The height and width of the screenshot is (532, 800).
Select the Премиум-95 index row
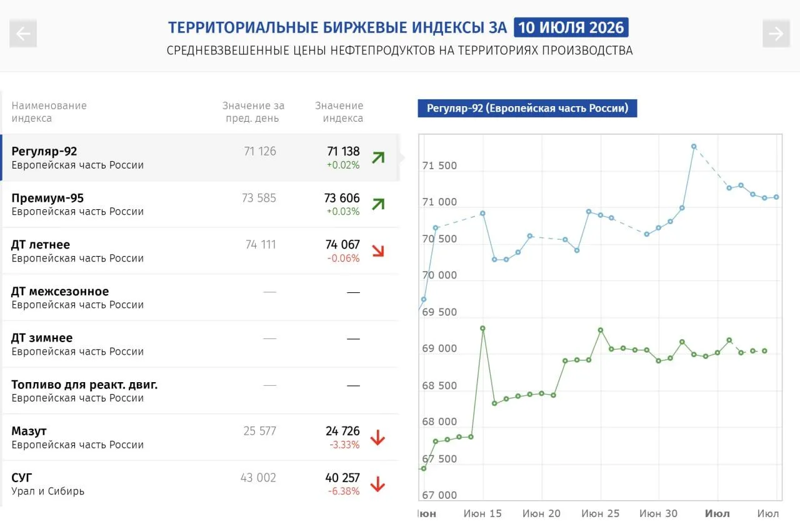[200, 204]
